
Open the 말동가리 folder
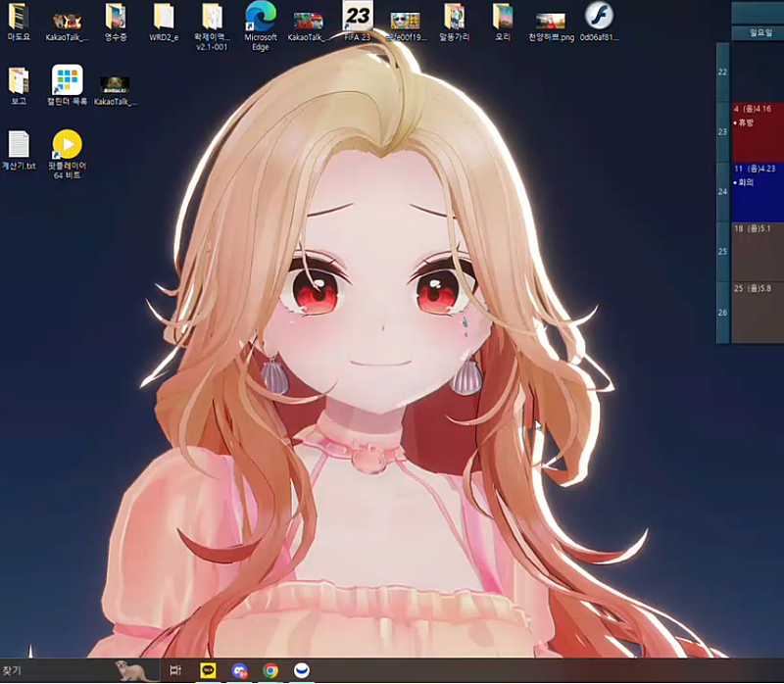pyautogui.click(x=454, y=17)
